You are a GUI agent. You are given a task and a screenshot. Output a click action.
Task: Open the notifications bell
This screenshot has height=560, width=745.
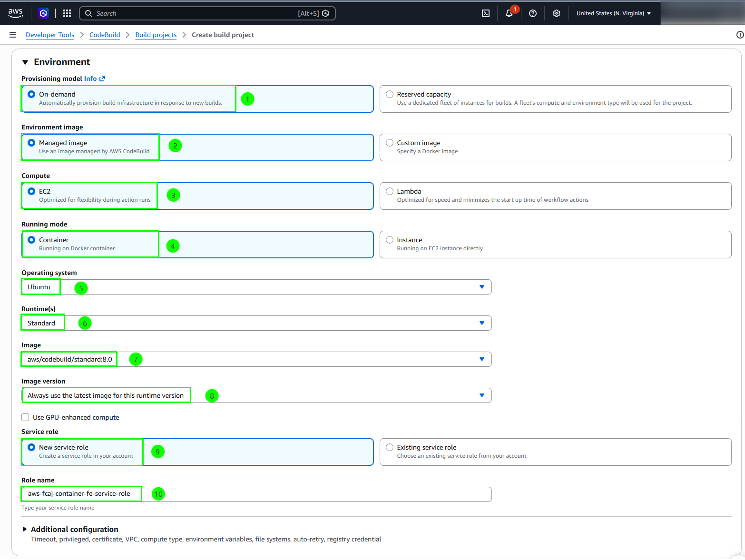tap(509, 13)
